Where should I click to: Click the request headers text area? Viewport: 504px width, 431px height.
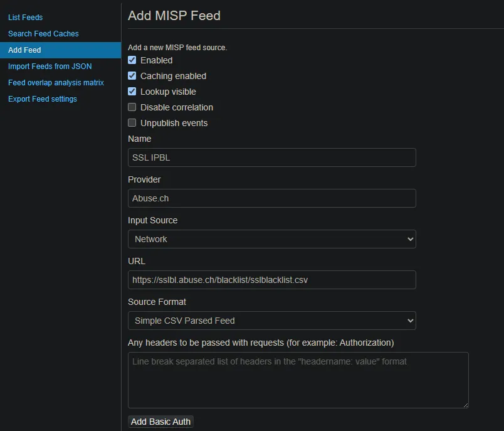click(x=298, y=380)
